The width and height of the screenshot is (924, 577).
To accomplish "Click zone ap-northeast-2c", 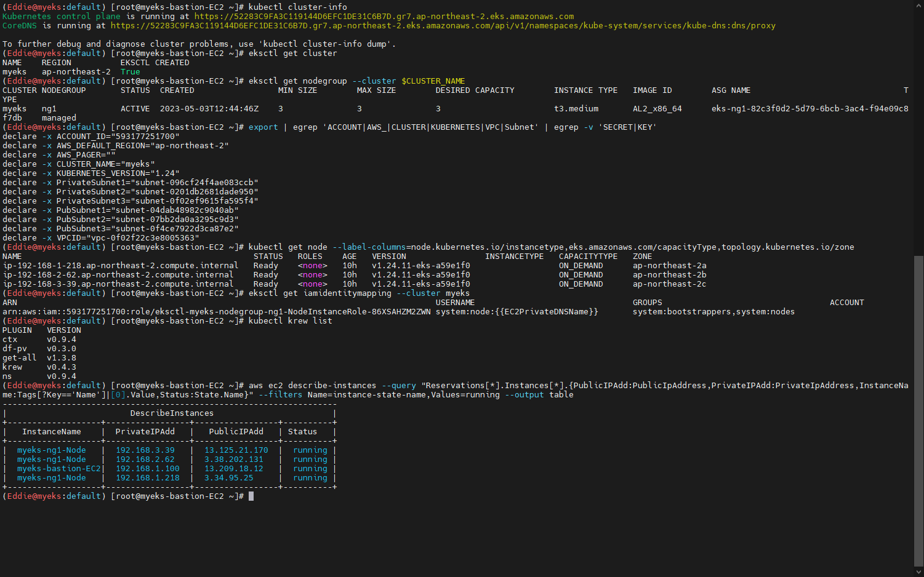I will coord(670,284).
